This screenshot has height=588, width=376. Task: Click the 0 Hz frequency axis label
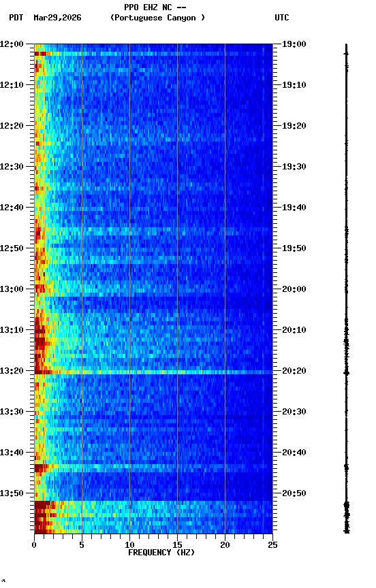(x=34, y=545)
